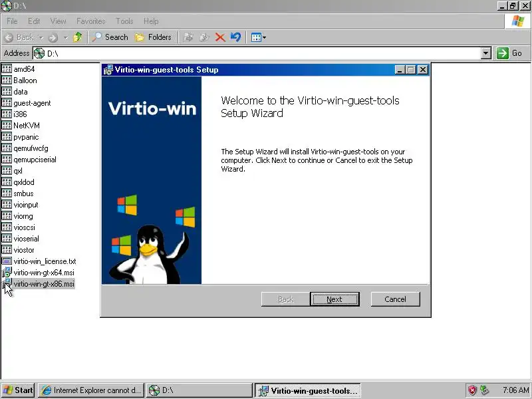Open the Tools menu

point(124,21)
